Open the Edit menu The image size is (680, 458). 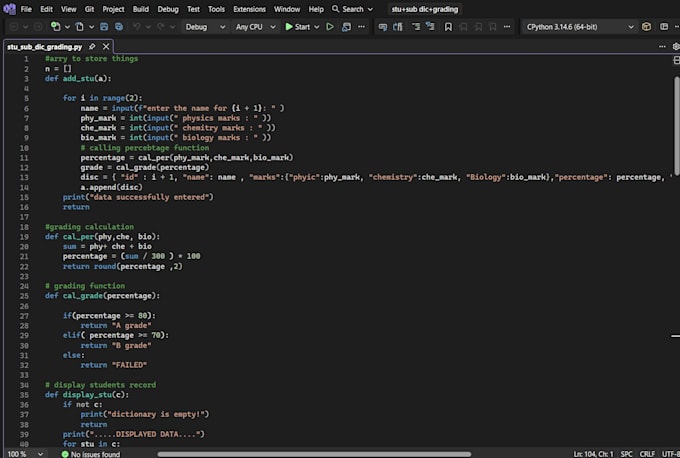[46, 9]
